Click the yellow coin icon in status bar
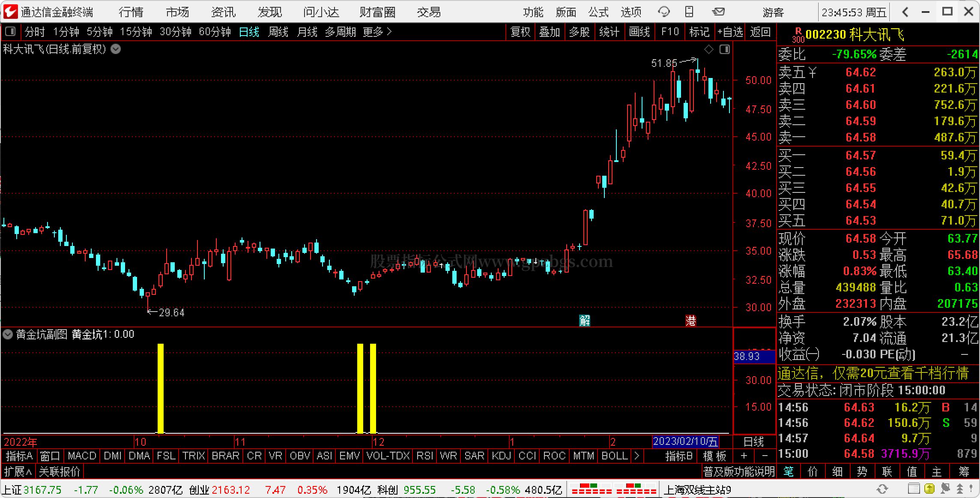Screen dimensions: 980x498 pyautogui.click(x=929, y=489)
